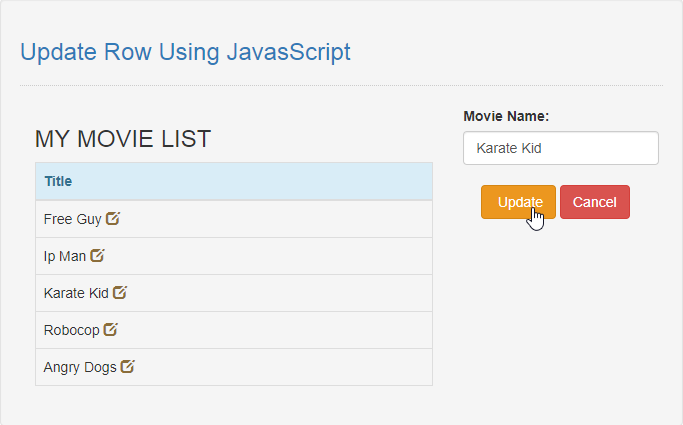The height and width of the screenshot is (425, 683).
Task: Click the orange Update button
Action: [x=518, y=202]
